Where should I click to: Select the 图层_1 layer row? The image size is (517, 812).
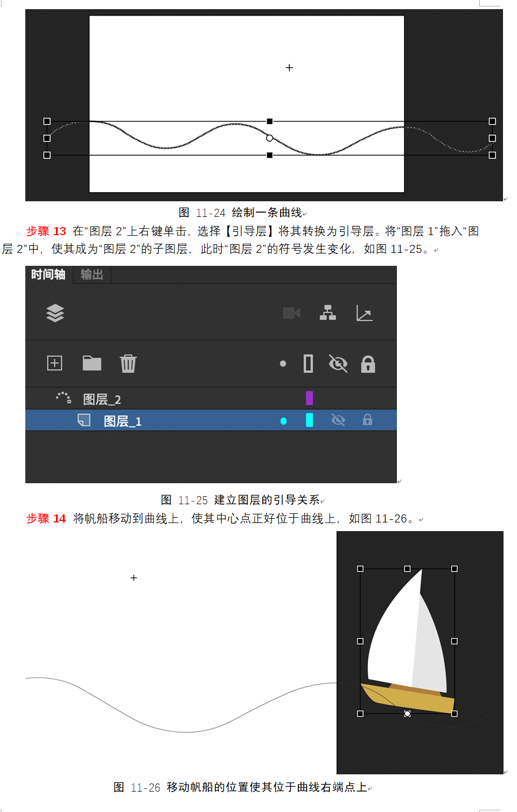pyautogui.click(x=211, y=420)
